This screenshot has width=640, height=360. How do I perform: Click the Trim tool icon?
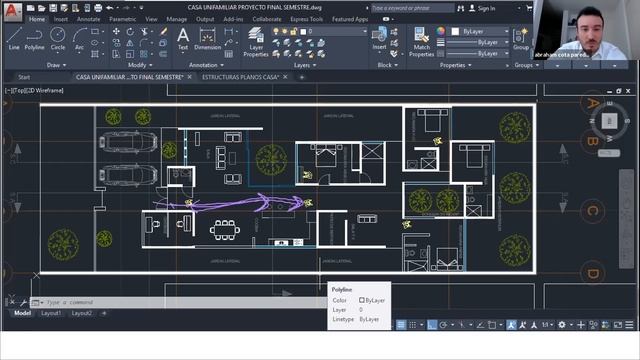(x=144, y=32)
